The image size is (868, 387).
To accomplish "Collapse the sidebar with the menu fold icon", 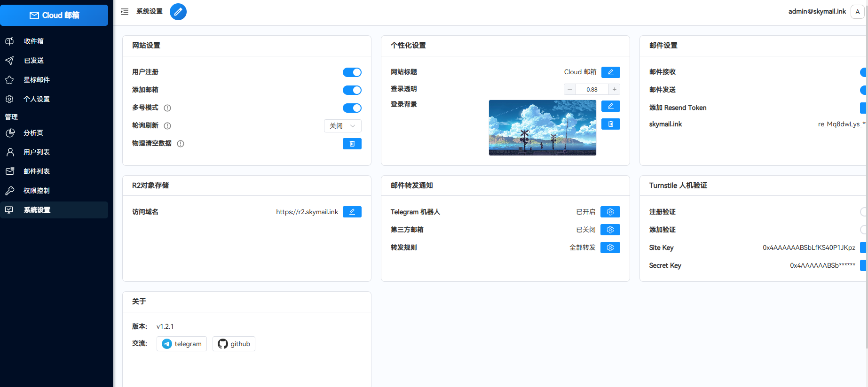I will tap(125, 12).
